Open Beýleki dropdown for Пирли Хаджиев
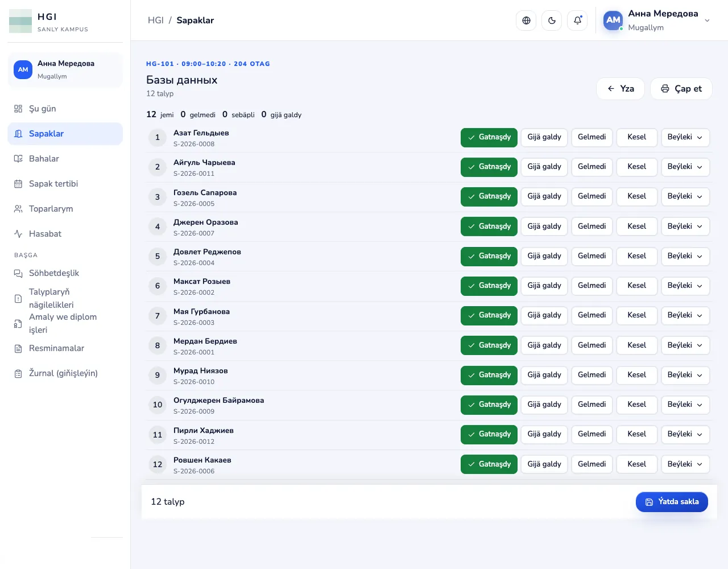This screenshot has width=728, height=569. tap(685, 434)
